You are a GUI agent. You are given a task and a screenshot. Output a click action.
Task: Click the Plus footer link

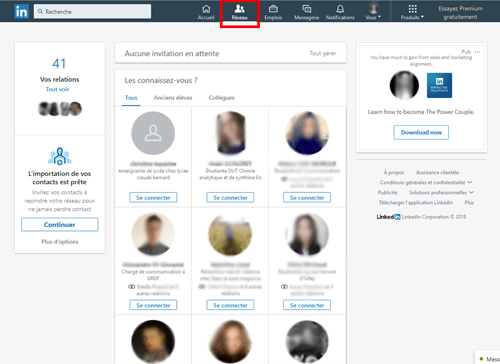click(x=469, y=202)
